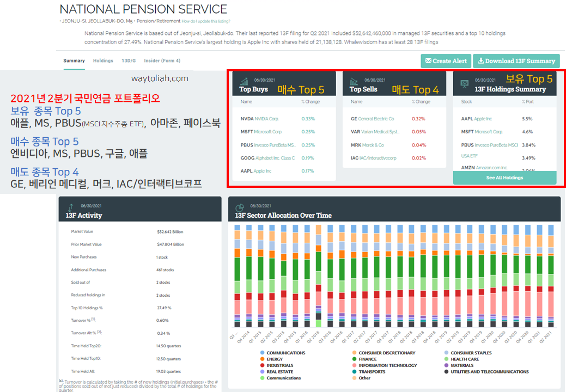Click the Top Sells chart icon

(354, 82)
